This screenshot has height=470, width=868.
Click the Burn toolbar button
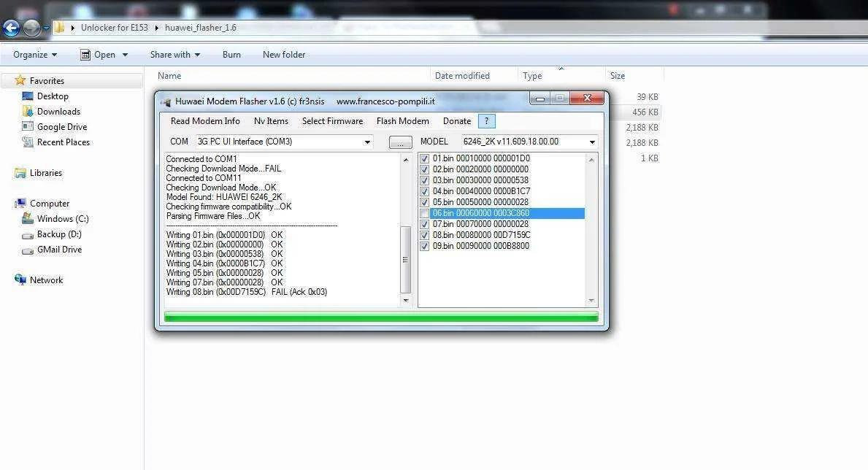pos(231,54)
